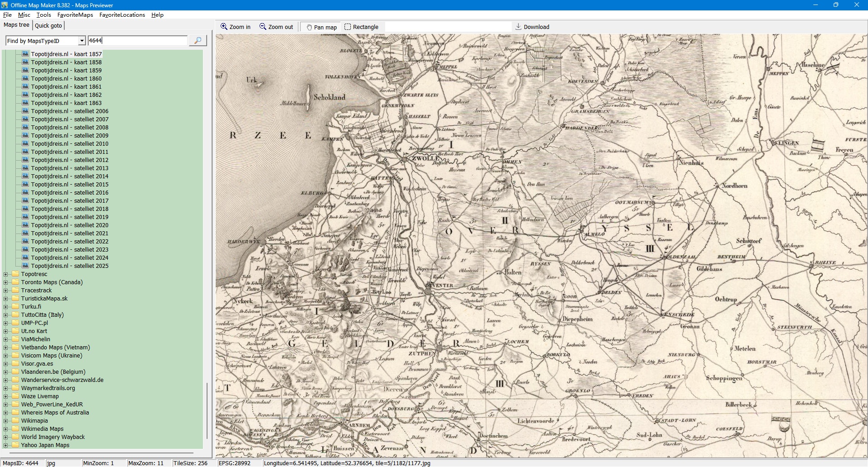Viewport: 868px width, 467px height.
Task: Select the Rectangle selection tool
Action: (348, 27)
